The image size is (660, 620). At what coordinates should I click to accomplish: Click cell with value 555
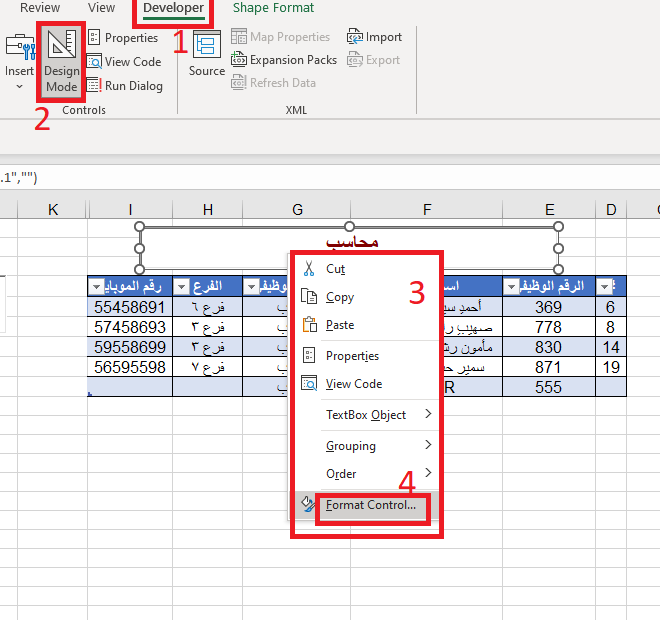point(549,387)
